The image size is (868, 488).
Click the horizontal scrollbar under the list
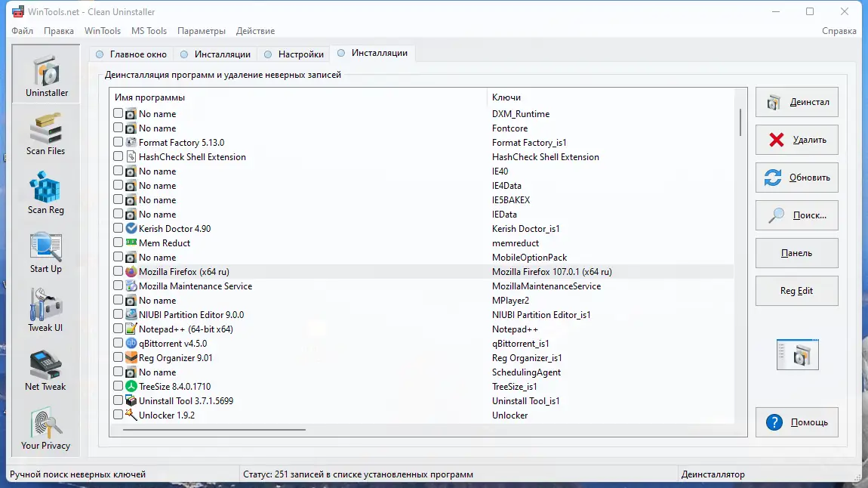pos(214,429)
